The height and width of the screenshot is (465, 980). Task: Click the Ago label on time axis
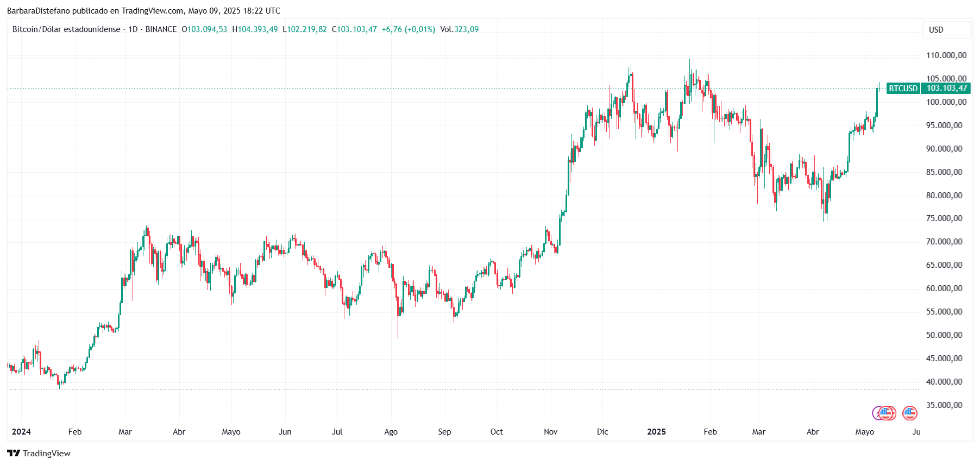pos(391,432)
